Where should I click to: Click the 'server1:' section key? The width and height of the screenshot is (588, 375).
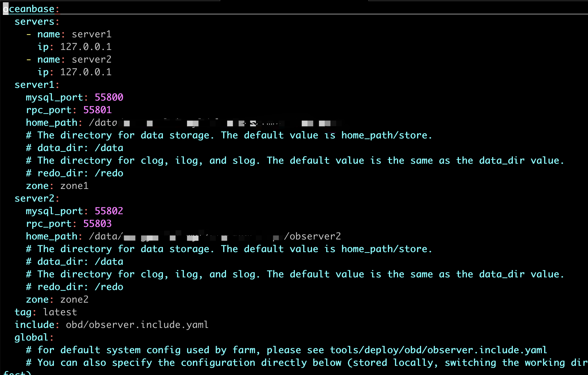37,85
